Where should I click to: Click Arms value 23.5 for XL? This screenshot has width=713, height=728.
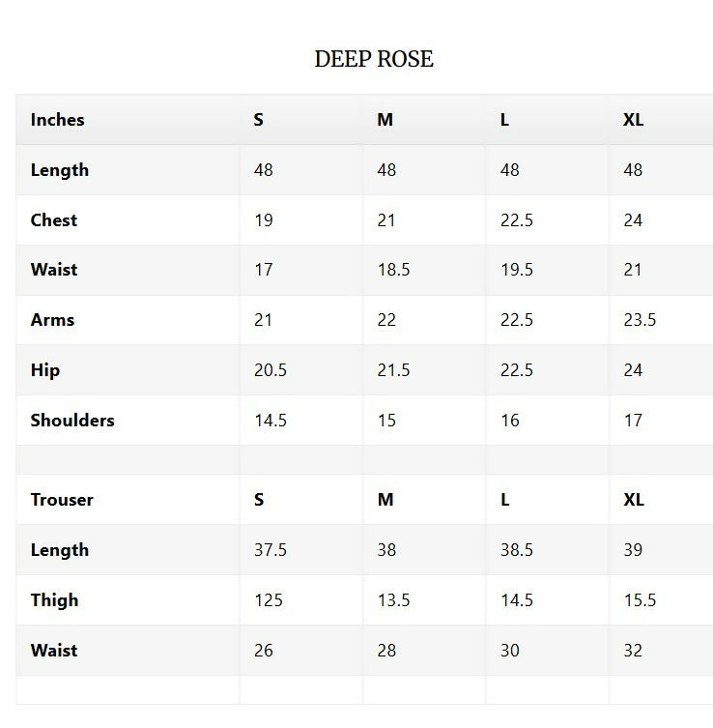(640, 320)
